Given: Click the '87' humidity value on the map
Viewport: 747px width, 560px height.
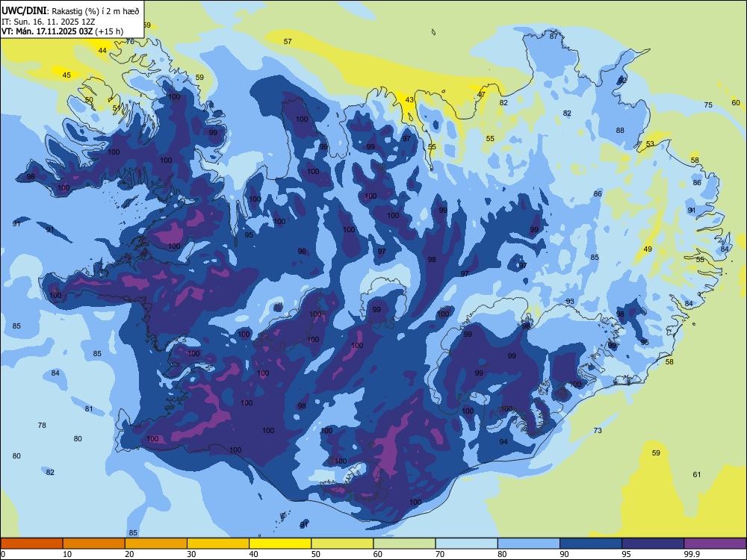Looking at the screenshot, I should 554,36.
